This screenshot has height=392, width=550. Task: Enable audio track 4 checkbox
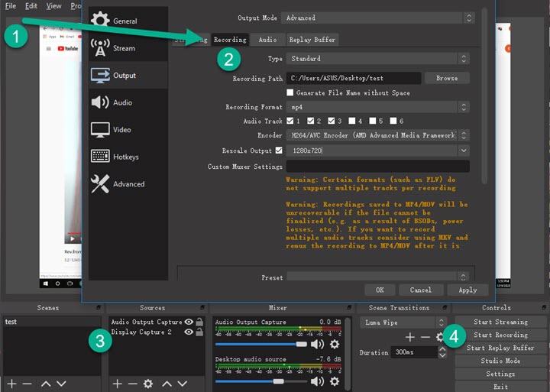(353, 121)
